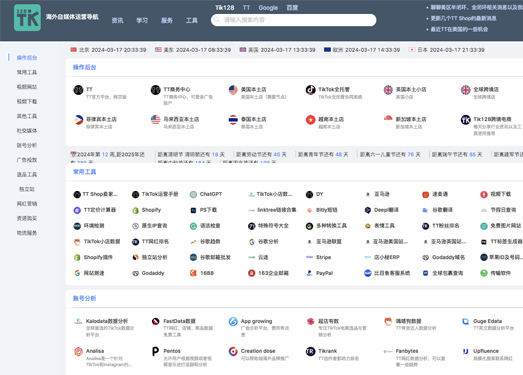Click the Tikrank icon
Screen dimensions: 523x375
click(310, 351)
